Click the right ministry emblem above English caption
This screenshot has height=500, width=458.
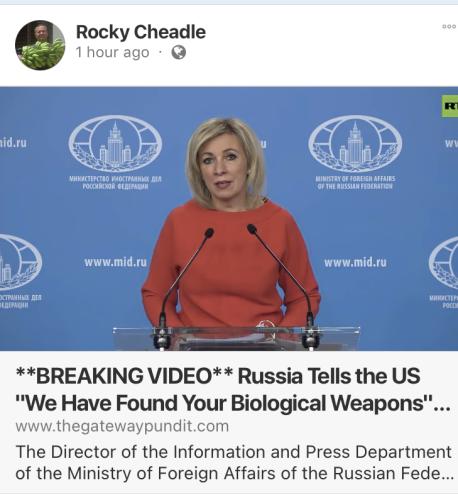pos(355,144)
